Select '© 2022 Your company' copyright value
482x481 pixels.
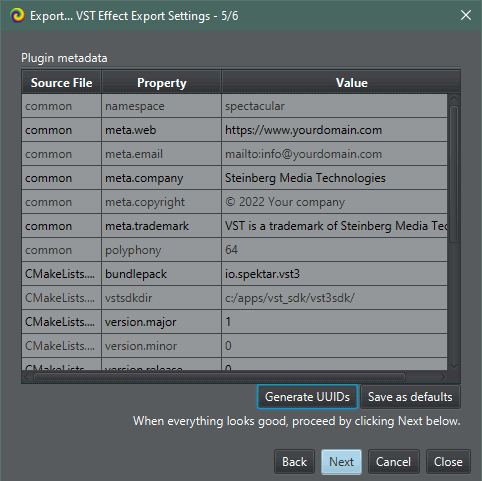(334, 202)
